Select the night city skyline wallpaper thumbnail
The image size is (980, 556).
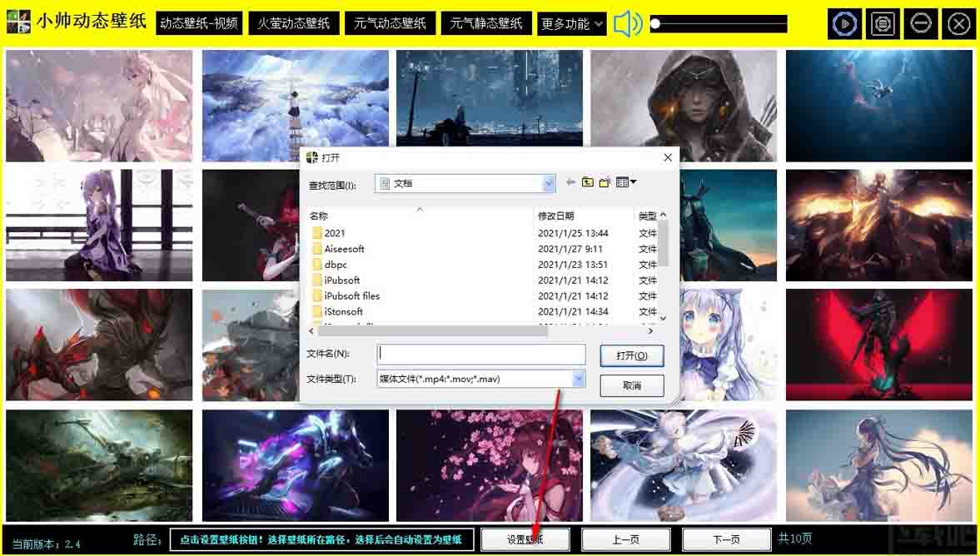point(490,98)
